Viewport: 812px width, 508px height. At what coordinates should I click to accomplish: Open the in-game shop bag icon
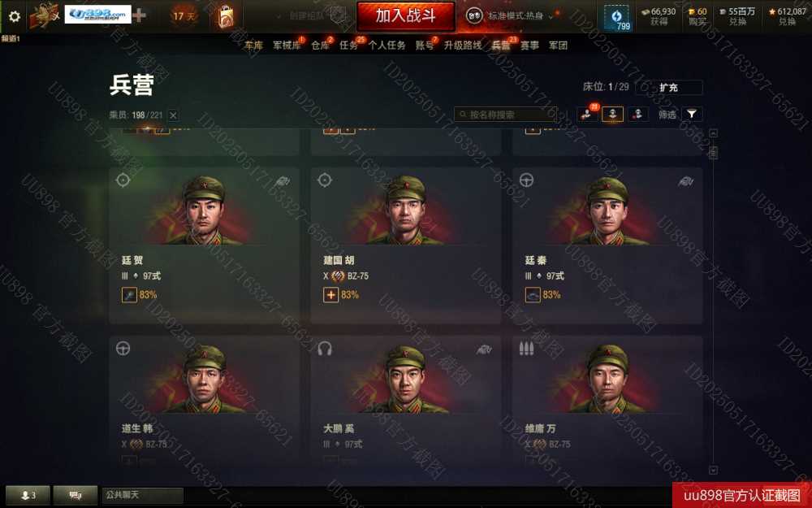(x=225, y=16)
